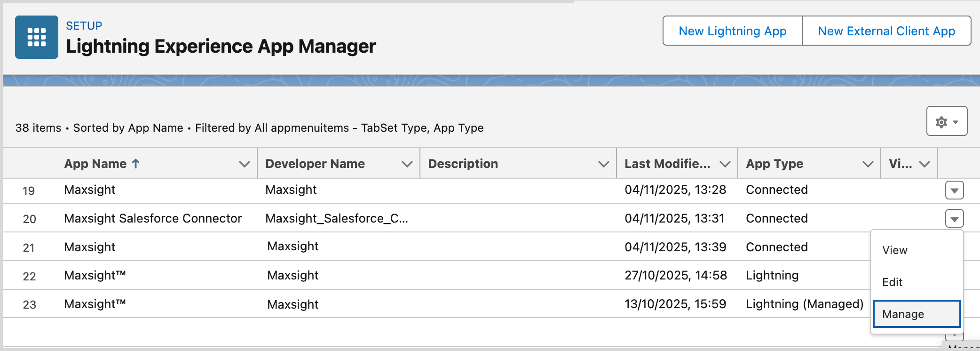The height and width of the screenshot is (351, 980).
Task: Click Connected app type in row 20
Action: [777, 218]
